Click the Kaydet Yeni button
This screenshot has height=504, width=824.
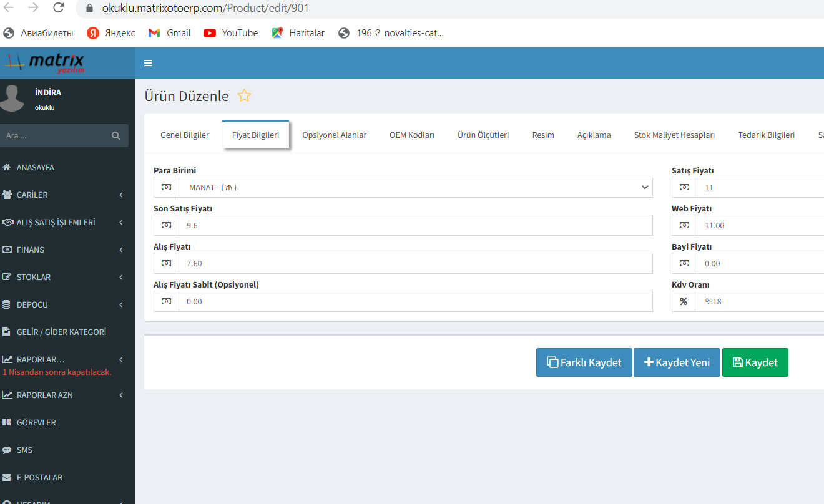click(677, 362)
